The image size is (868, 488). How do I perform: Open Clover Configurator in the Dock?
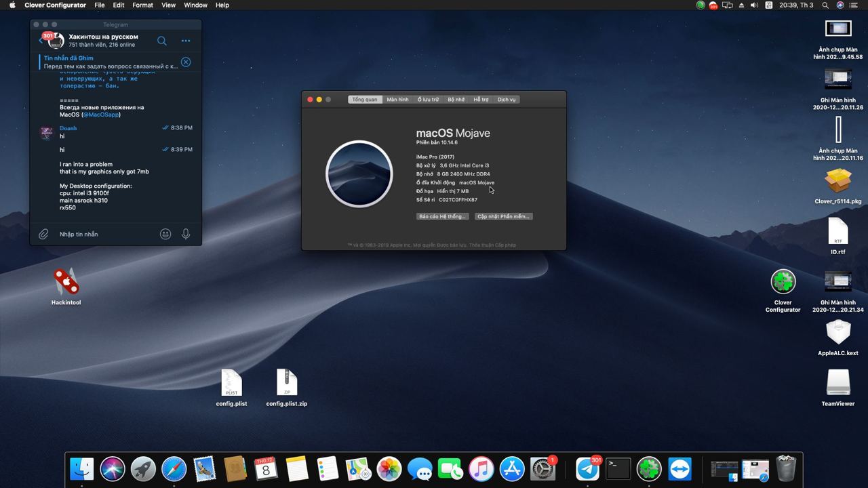(649, 469)
